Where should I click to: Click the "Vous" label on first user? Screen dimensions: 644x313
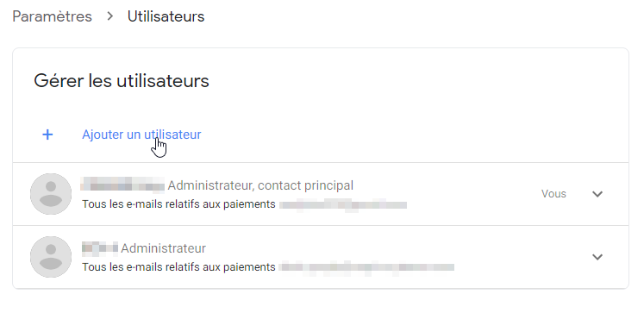coord(553,194)
